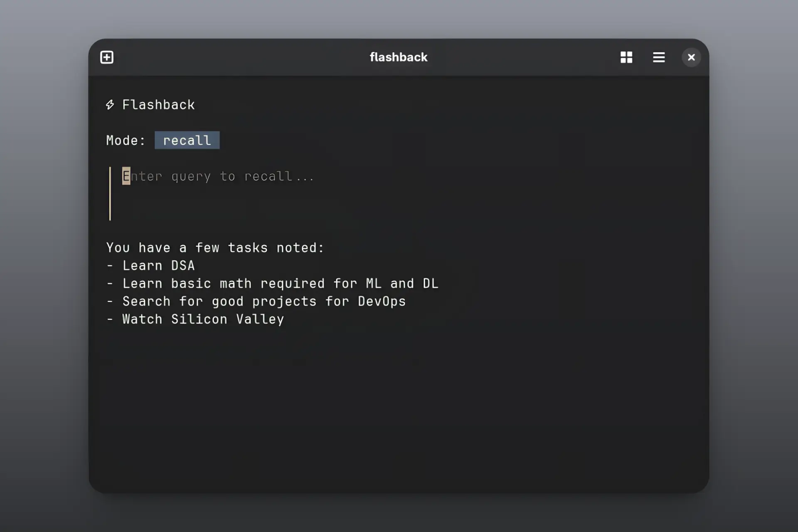Click the 'Watch Silicon Valley' task
Screen dimensions: 798x532
coord(203,319)
